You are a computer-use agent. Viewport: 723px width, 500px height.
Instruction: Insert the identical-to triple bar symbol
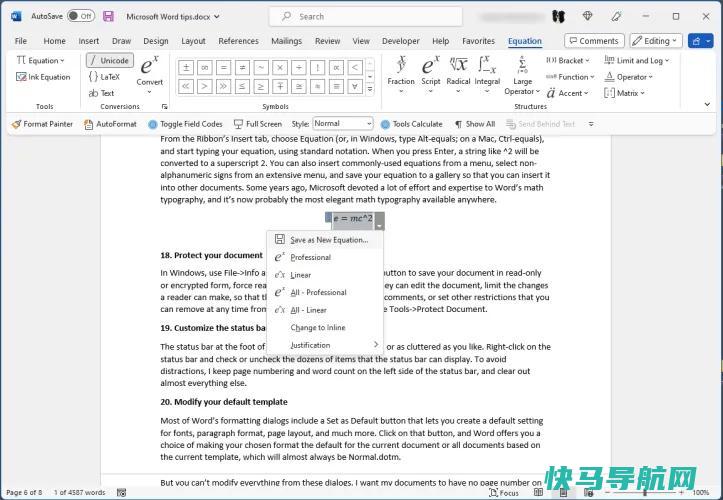click(336, 86)
